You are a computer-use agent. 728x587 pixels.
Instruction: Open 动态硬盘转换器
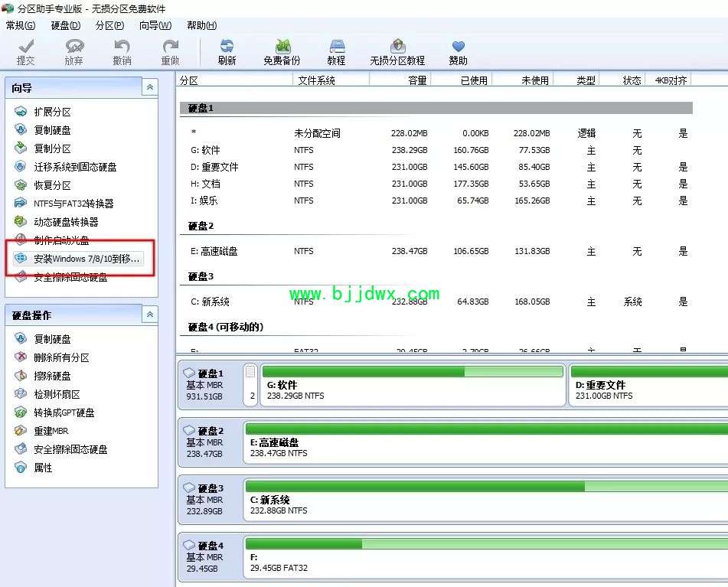[x=56, y=222]
